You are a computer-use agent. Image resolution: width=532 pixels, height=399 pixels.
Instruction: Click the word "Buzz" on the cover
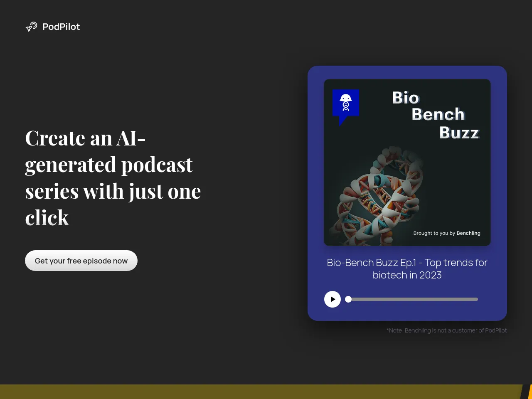[459, 133]
